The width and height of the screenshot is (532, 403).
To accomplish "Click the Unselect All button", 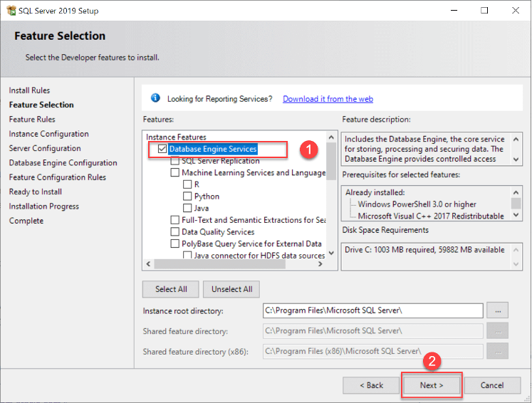I will click(231, 289).
